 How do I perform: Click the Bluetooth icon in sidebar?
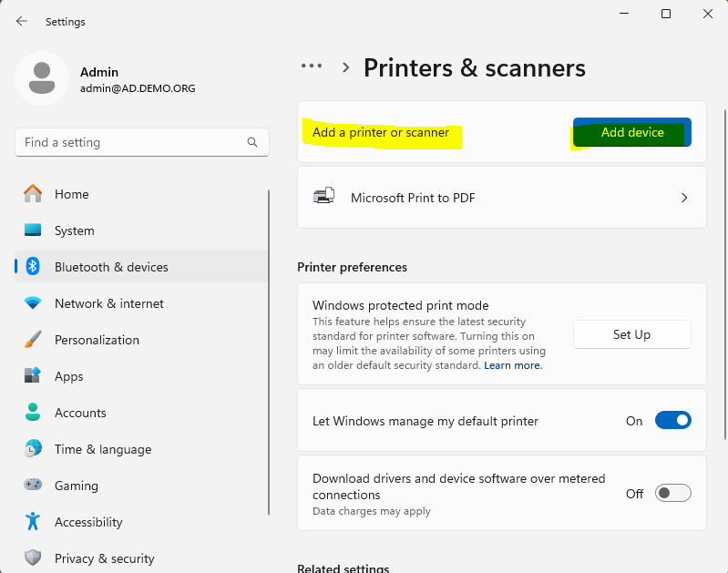33,267
